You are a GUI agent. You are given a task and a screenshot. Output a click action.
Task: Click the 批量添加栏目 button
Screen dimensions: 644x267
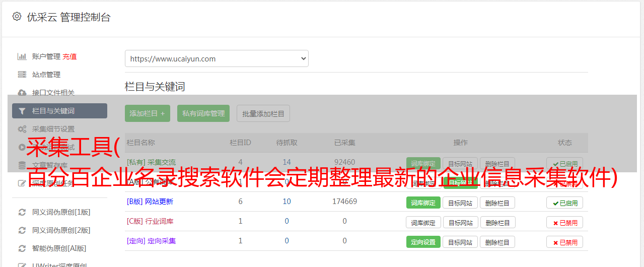pos(263,113)
